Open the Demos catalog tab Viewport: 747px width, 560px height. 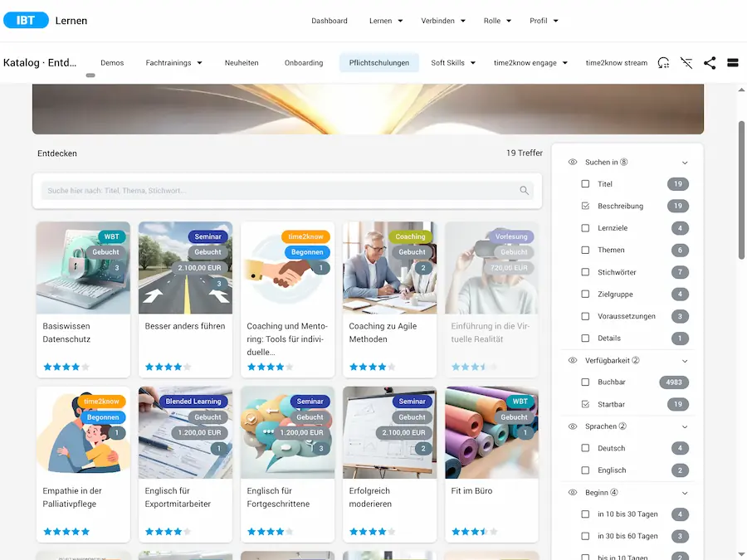(x=112, y=63)
